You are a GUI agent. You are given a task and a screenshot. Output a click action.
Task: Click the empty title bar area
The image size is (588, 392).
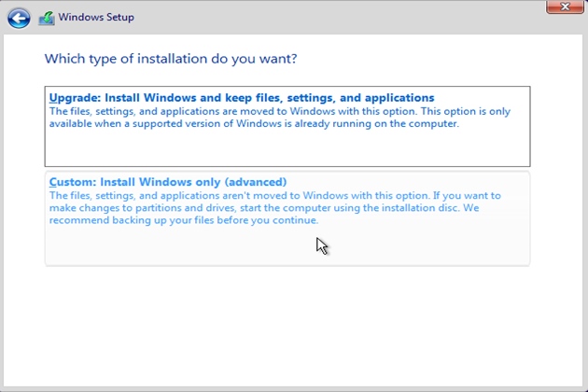[327, 17]
